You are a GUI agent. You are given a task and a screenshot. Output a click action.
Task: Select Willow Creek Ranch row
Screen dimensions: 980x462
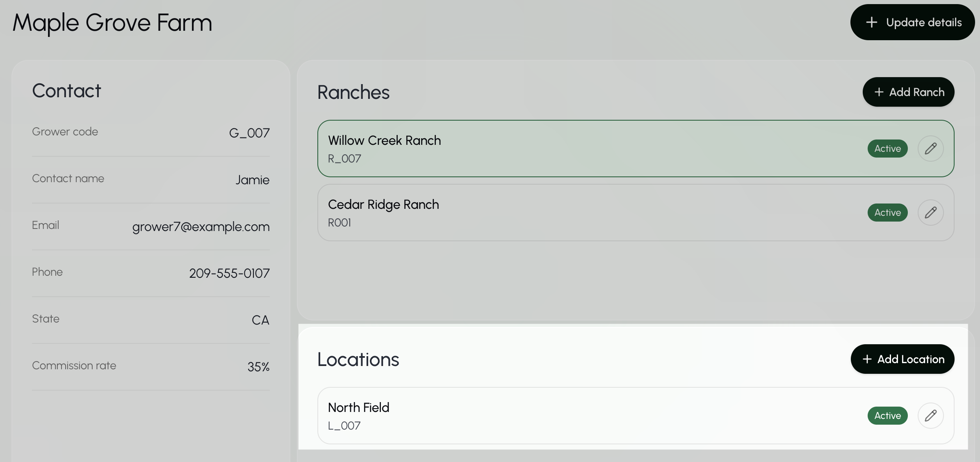pyautogui.click(x=636, y=149)
